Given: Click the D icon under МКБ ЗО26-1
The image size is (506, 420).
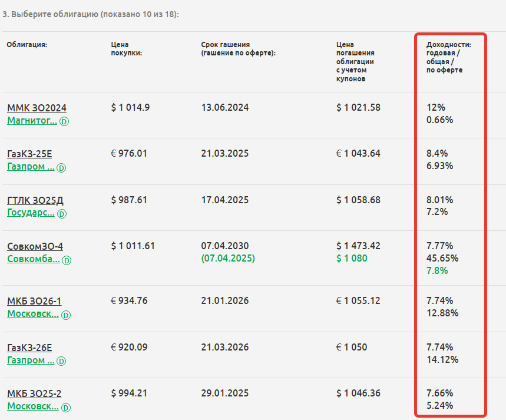Looking at the screenshot, I should [x=66, y=315].
